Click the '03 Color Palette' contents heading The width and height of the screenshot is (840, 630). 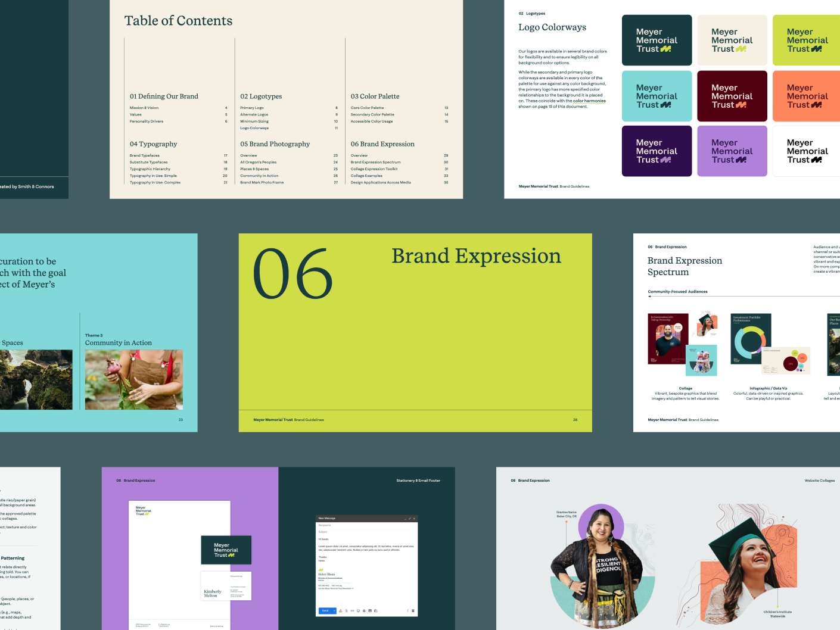(x=375, y=96)
